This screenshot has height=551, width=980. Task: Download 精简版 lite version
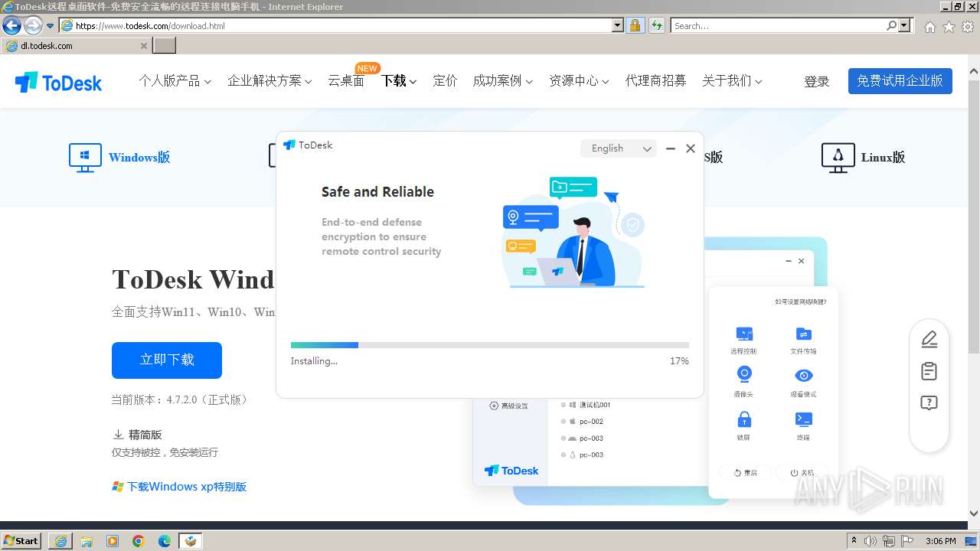click(x=138, y=435)
